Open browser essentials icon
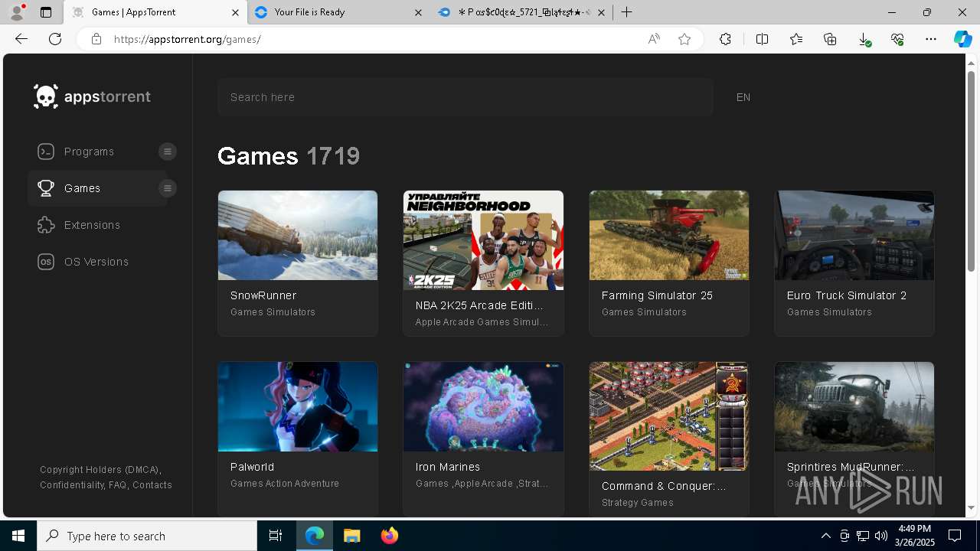 coord(897,39)
